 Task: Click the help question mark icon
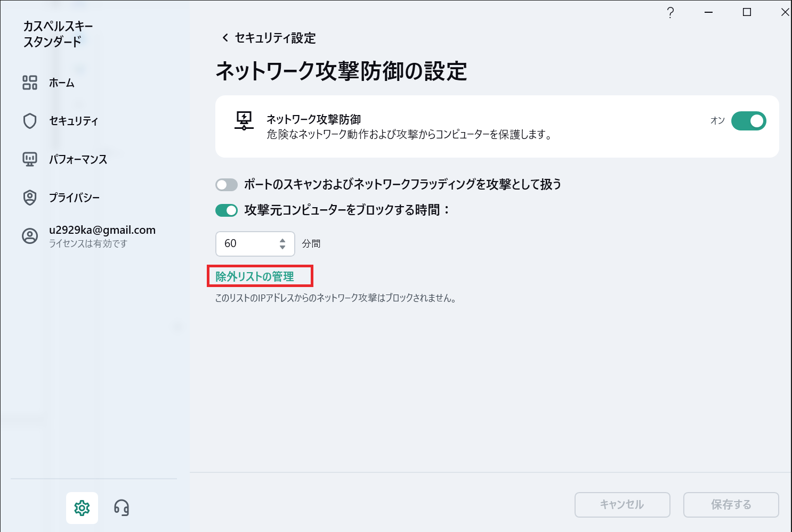pyautogui.click(x=670, y=13)
